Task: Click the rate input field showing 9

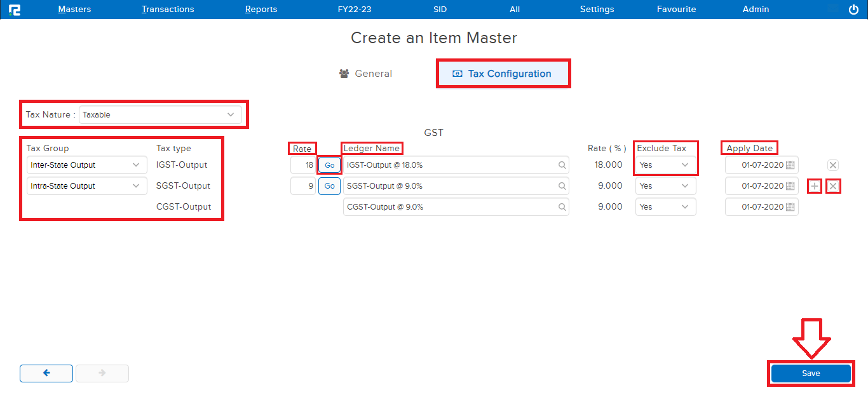Action: [303, 186]
